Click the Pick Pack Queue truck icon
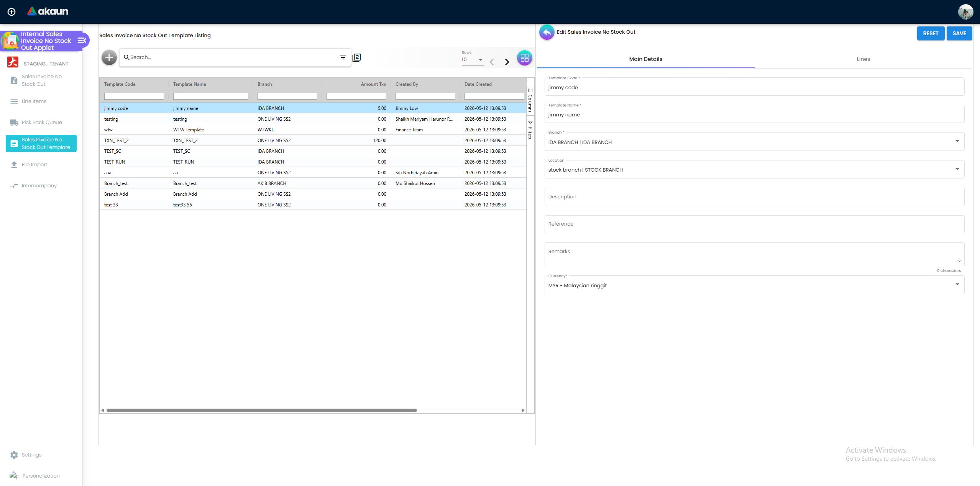Image resolution: width=980 pixels, height=486 pixels. (14, 123)
